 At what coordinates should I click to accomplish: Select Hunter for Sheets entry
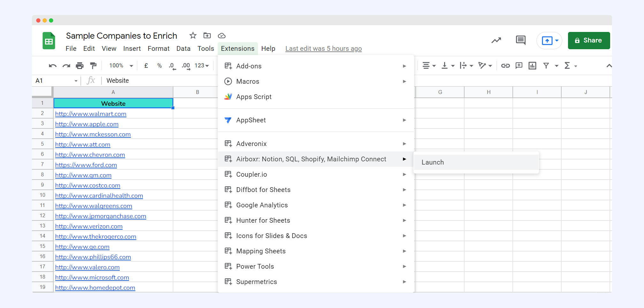point(316,220)
